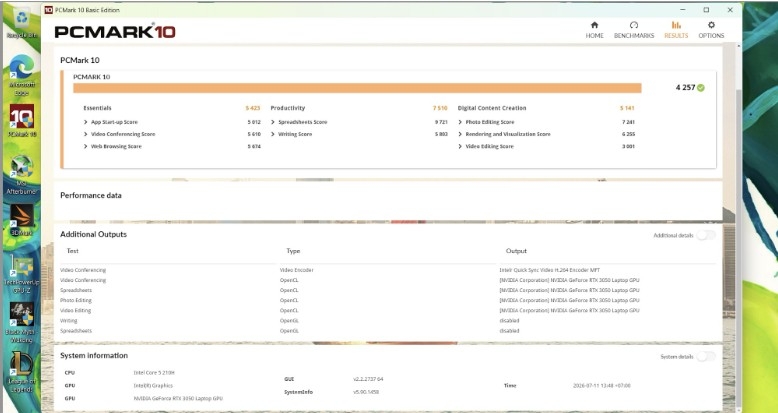Click the Test column header
The width and height of the screenshot is (778, 413).
click(72, 251)
